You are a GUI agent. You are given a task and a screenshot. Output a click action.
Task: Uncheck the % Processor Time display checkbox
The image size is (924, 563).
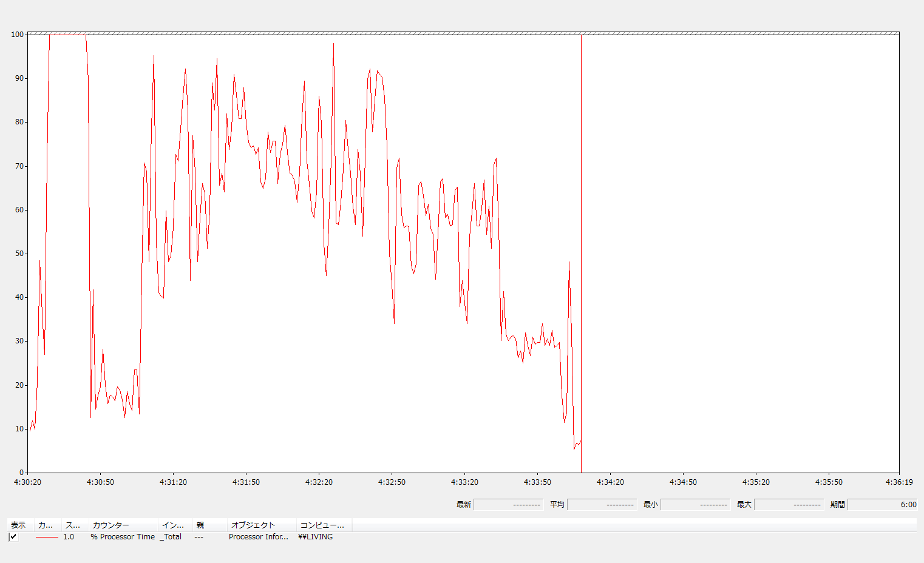tap(13, 537)
